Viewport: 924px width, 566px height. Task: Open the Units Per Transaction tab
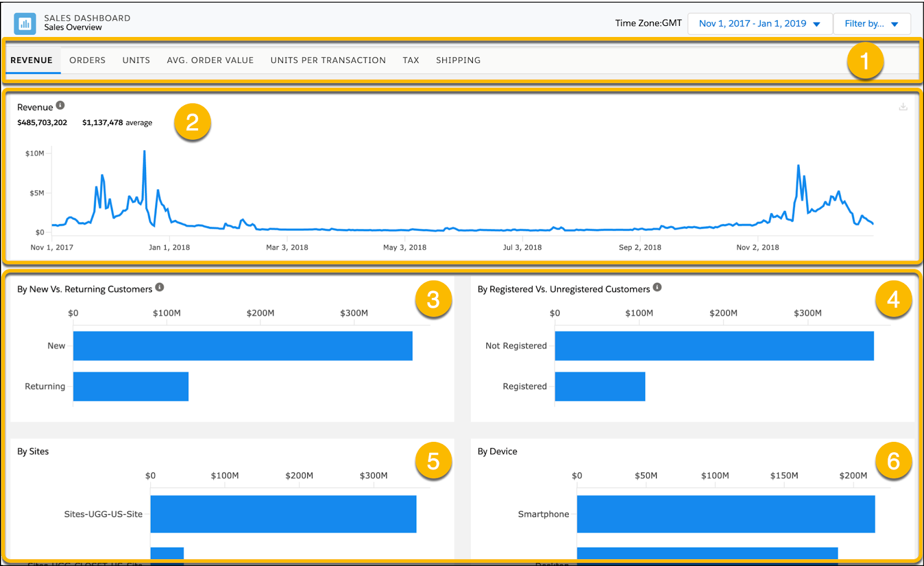[x=328, y=60]
